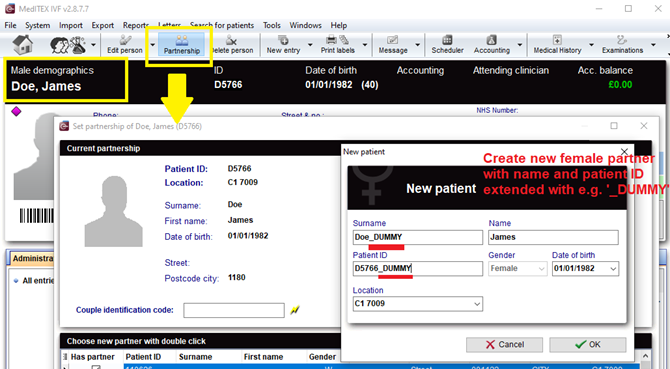The width and height of the screenshot is (670, 369).
Task: Click the Surname field containing Doe_DUMMY
Action: pyautogui.click(x=417, y=237)
